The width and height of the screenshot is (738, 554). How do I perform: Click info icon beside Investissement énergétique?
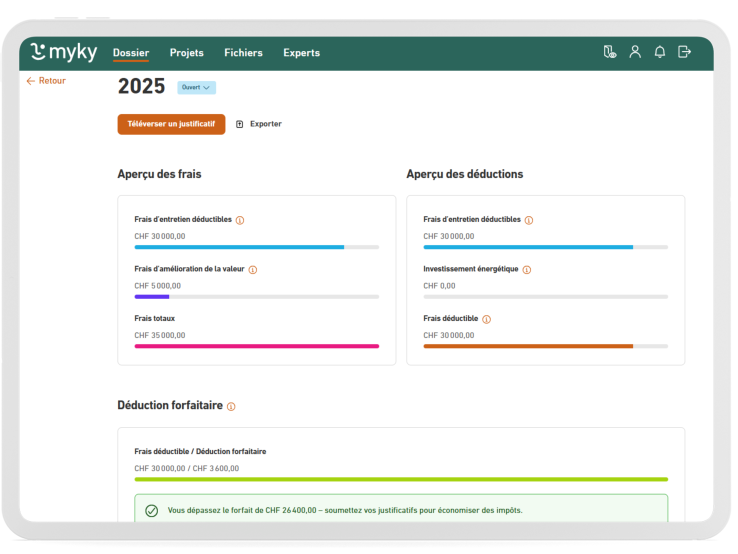click(527, 270)
